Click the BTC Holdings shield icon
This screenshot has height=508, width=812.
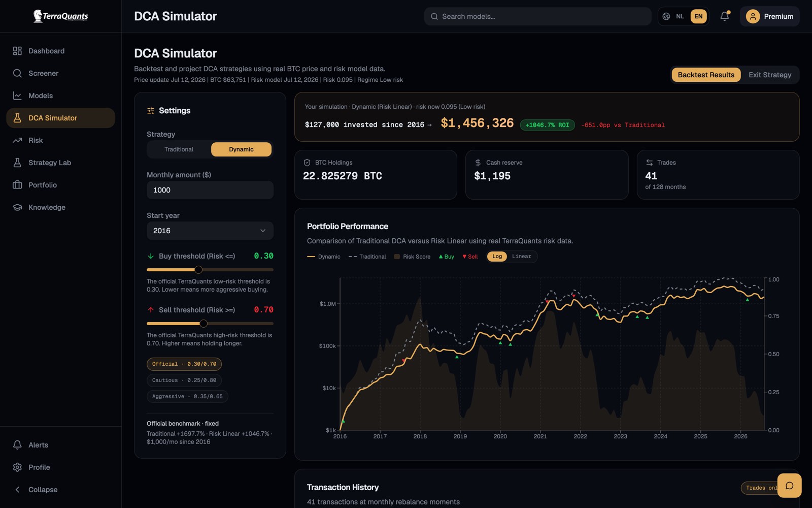coord(307,163)
